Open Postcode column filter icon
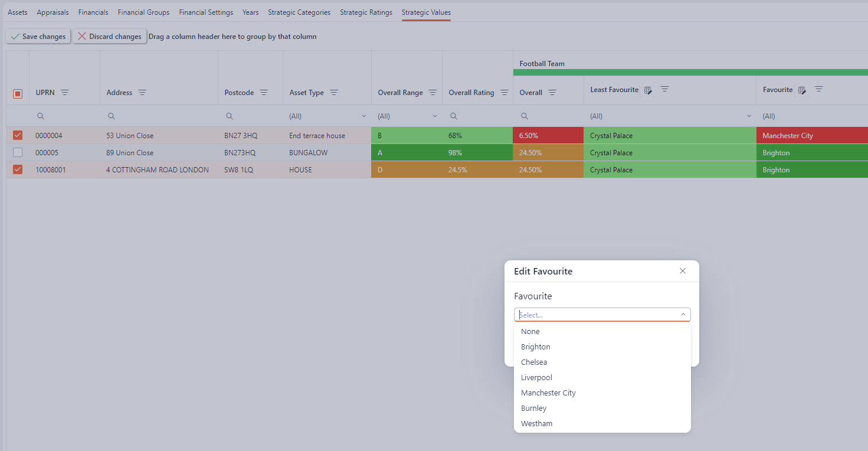Image resolution: width=868 pixels, height=451 pixels. pos(264,93)
